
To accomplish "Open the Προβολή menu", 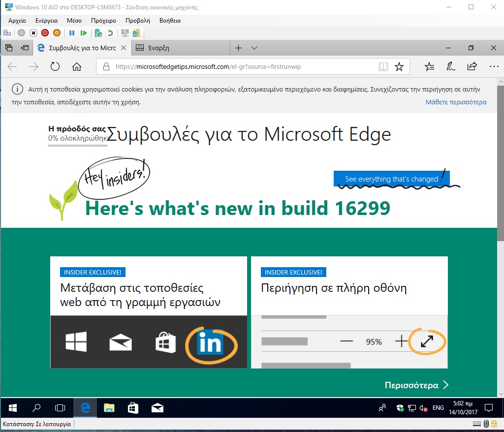I will coord(138,21).
